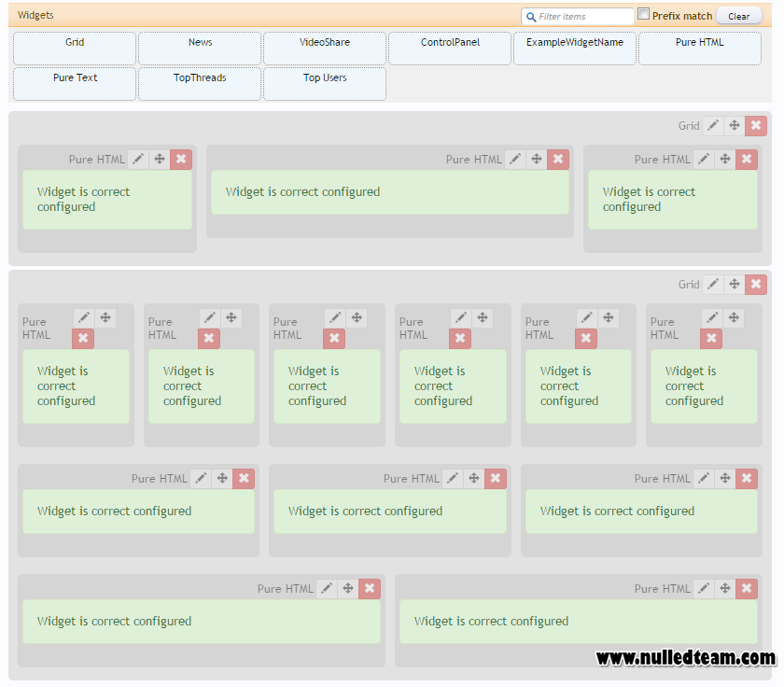
Task: Click move icon of leftmost widget in upper Grid
Action: tap(160, 160)
